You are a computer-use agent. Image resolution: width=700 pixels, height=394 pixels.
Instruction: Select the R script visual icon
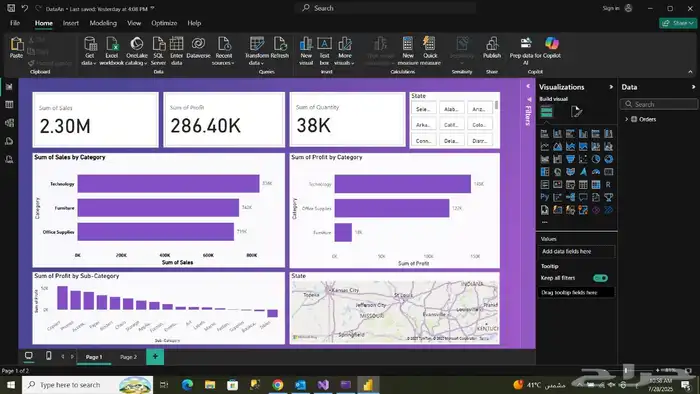pos(608,184)
